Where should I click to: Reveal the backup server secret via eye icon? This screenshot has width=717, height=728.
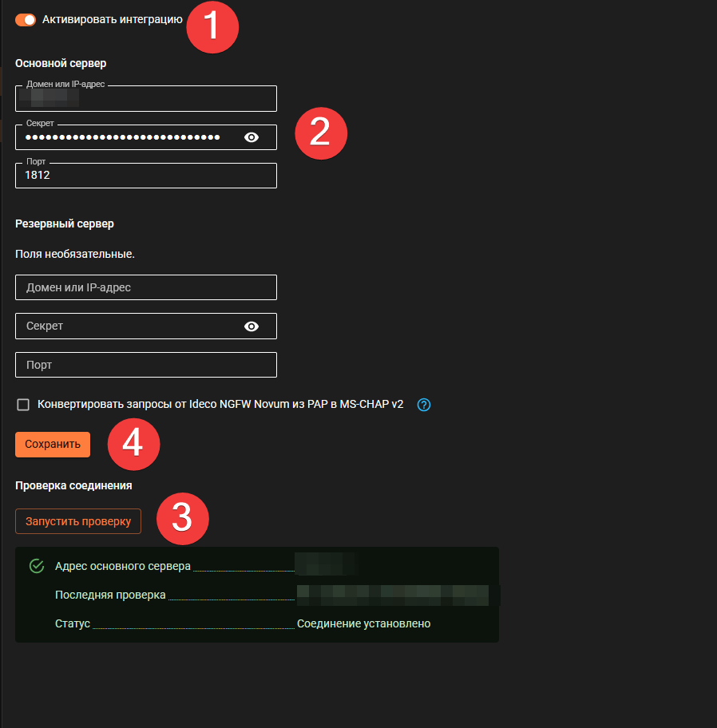coord(252,326)
